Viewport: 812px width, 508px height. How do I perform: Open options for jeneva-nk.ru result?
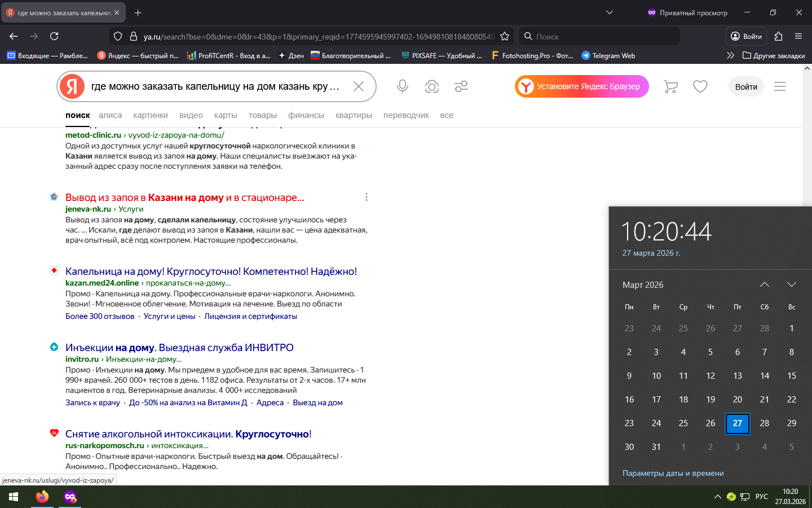[x=367, y=197]
